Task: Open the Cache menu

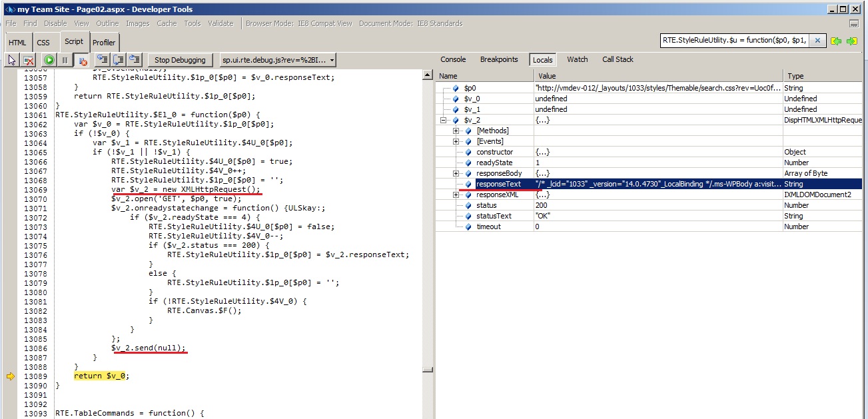Action: point(166,23)
